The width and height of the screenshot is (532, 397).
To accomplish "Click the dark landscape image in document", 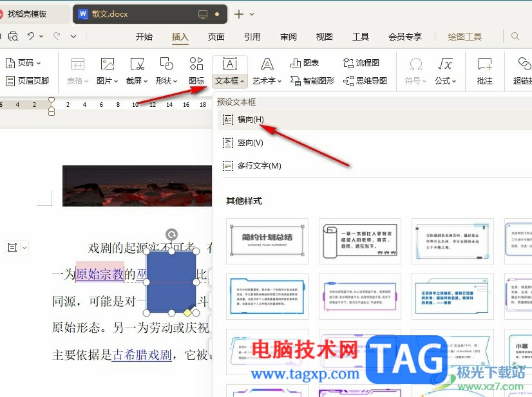I will click(137, 186).
